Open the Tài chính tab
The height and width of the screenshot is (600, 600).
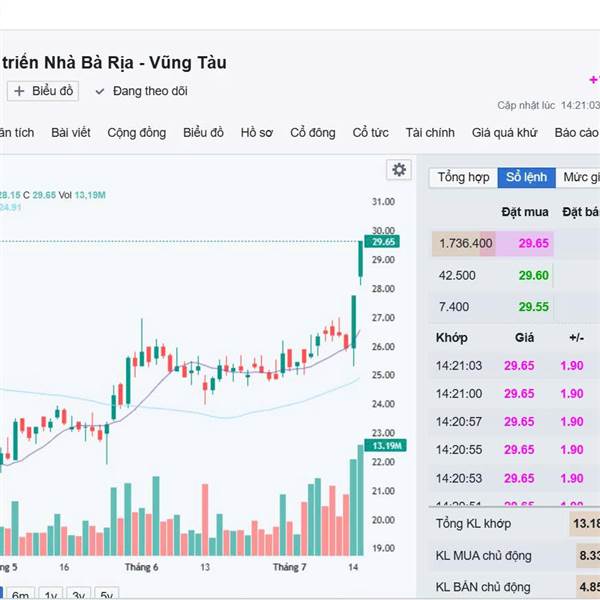tap(430, 133)
